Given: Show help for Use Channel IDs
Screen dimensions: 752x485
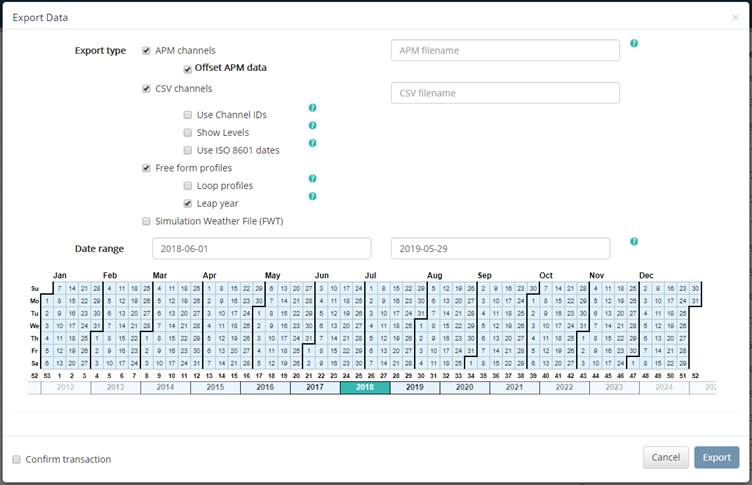Looking at the screenshot, I should click(x=312, y=107).
